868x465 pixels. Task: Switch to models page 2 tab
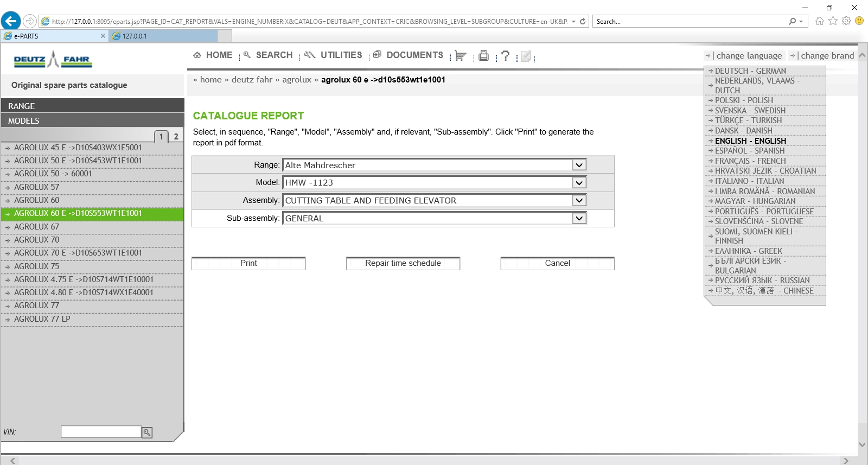pos(176,136)
